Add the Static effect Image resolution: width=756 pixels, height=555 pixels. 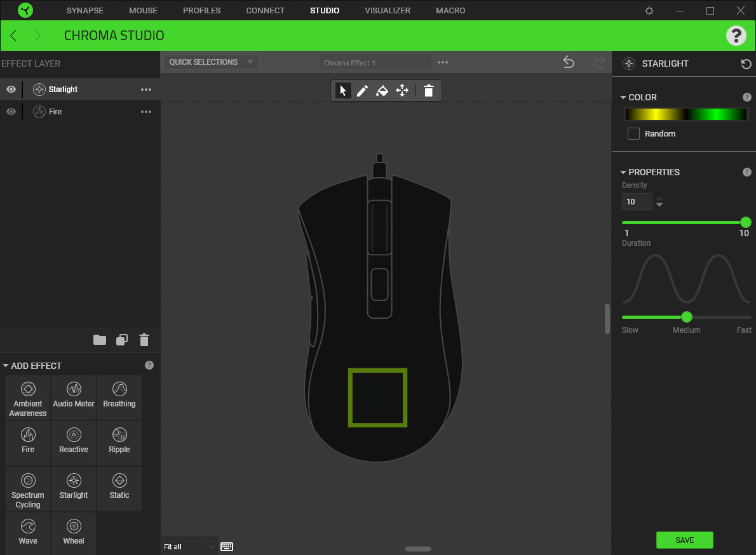(x=119, y=489)
